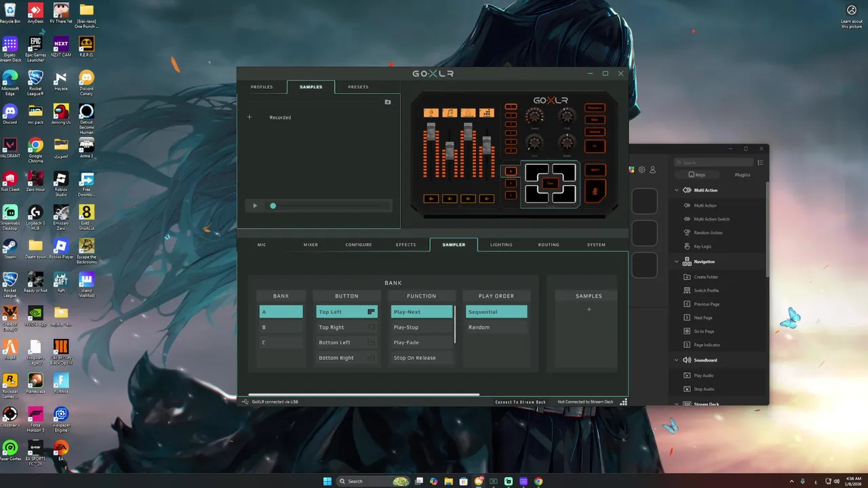
Task: Open the Steam desktop shortcut
Action: point(10,248)
